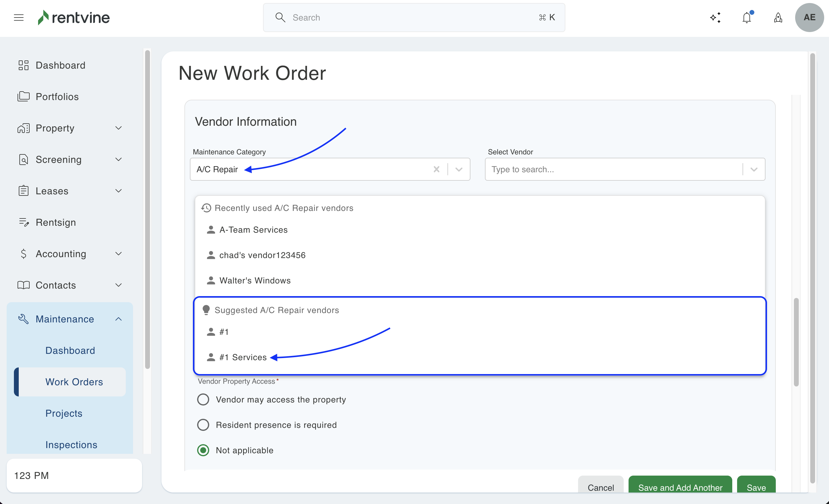This screenshot has height=504, width=829.
Task: Click the rocket launch icon
Action: point(778,18)
